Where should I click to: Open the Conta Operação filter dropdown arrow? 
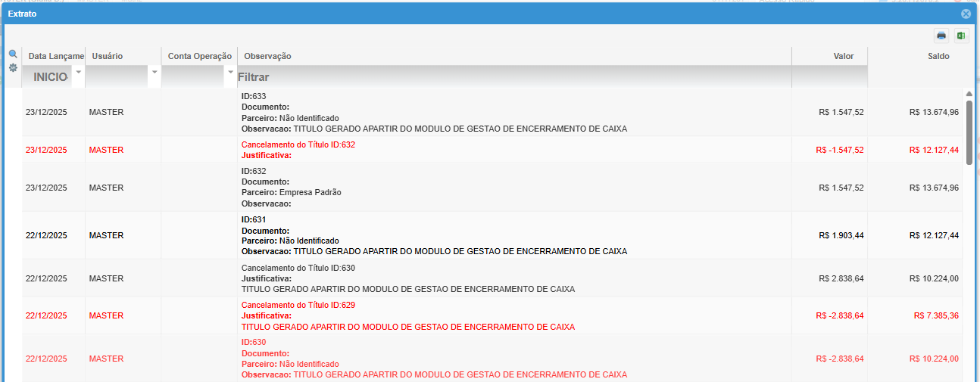pyautogui.click(x=230, y=72)
